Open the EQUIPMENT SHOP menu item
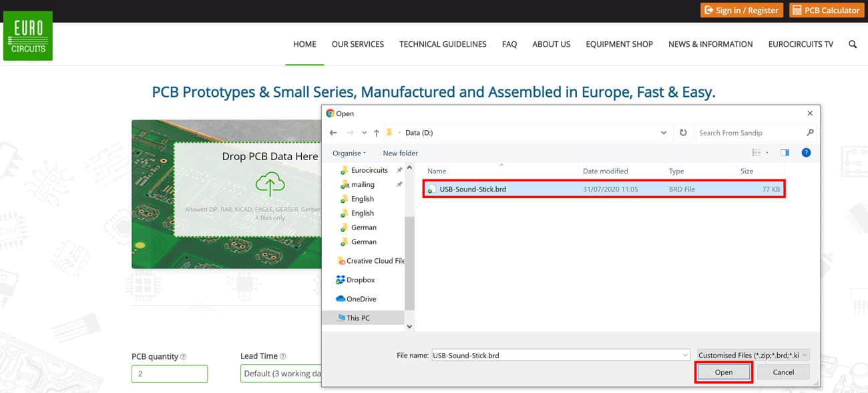 point(619,44)
